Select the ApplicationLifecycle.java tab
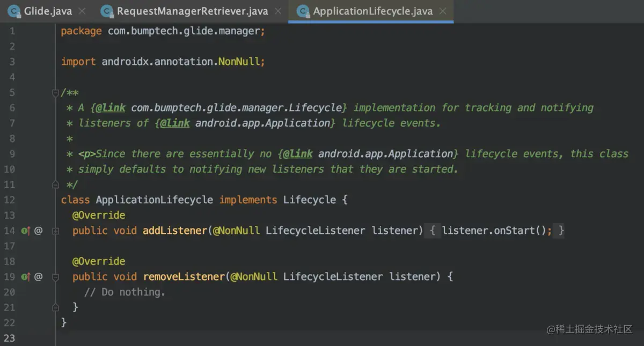Viewport: 644px width, 346px height. pos(371,11)
